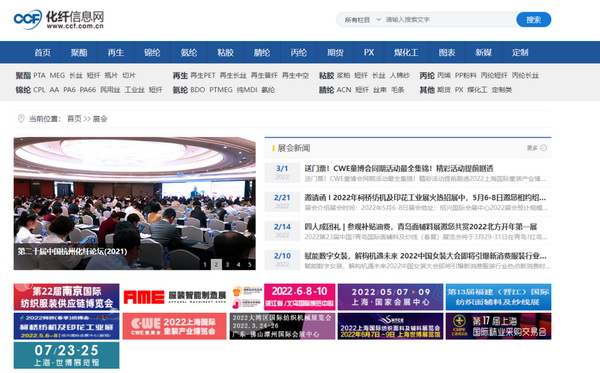The height and width of the screenshot is (373, 600).
Task: Click the circular arrow icon beside 更多
Action: [x=544, y=148]
